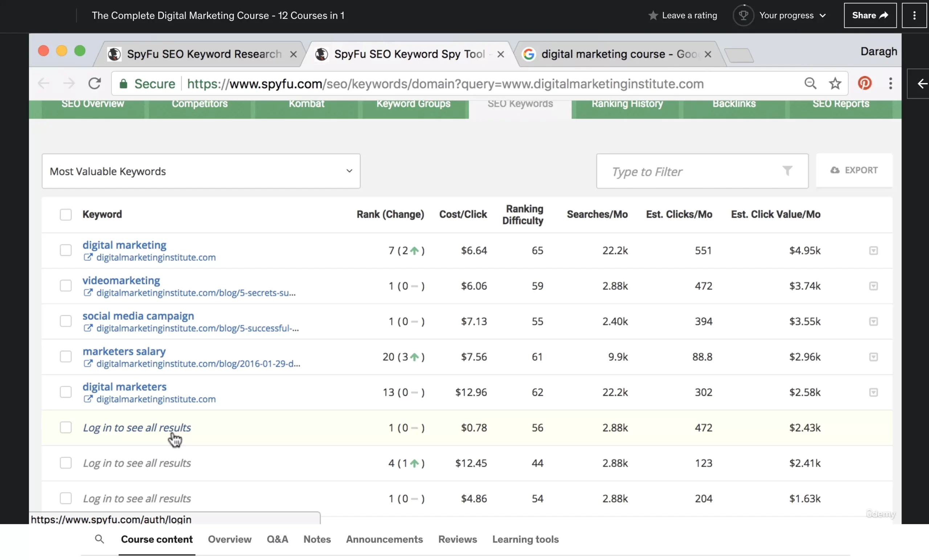Click the browser reload icon
The image size is (929, 560).
95,83
